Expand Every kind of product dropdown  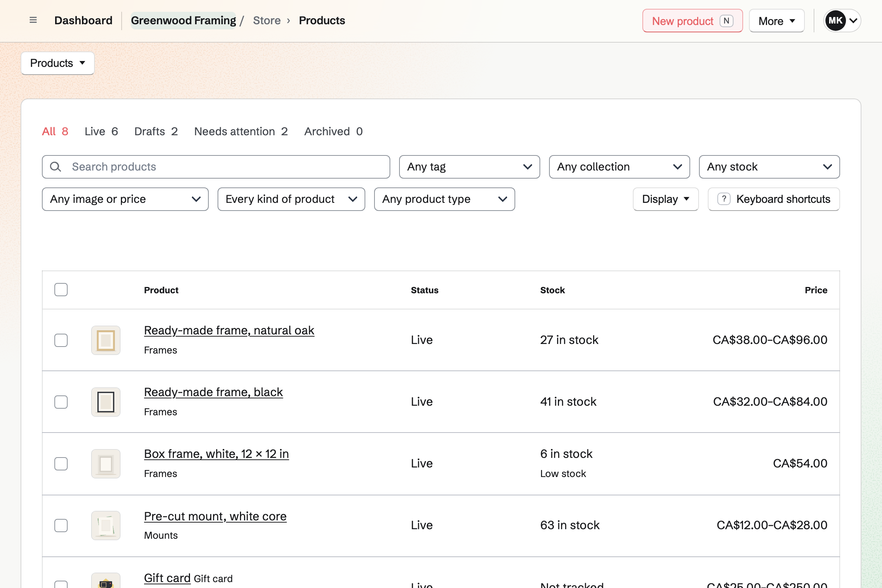click(291, 199)
